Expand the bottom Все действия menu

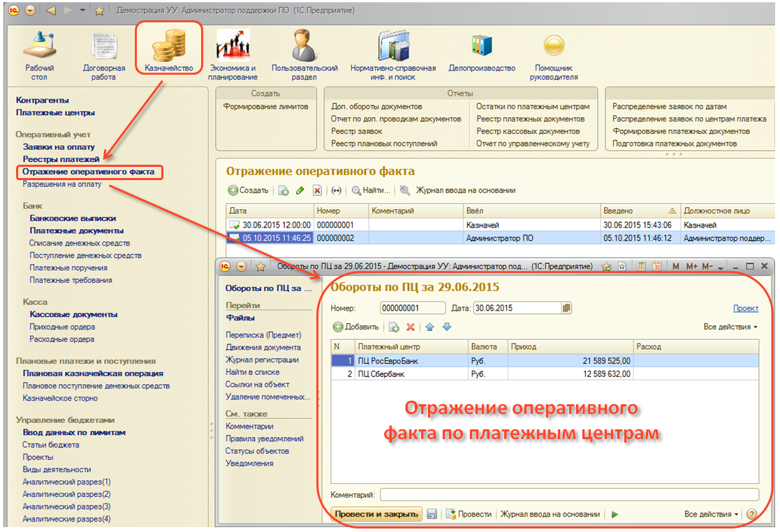712,515
